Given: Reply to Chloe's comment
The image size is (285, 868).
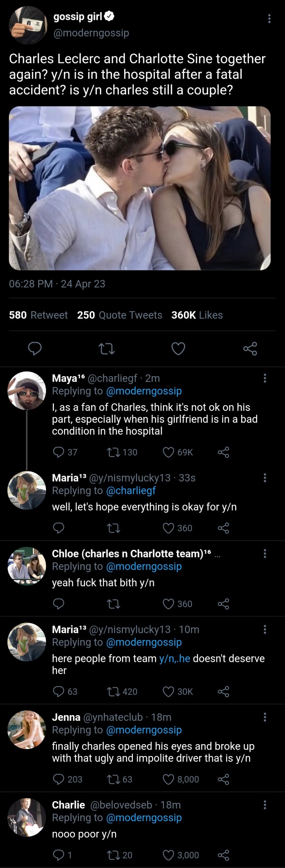Looking at the screenshot, I should [x=59, y=604].
